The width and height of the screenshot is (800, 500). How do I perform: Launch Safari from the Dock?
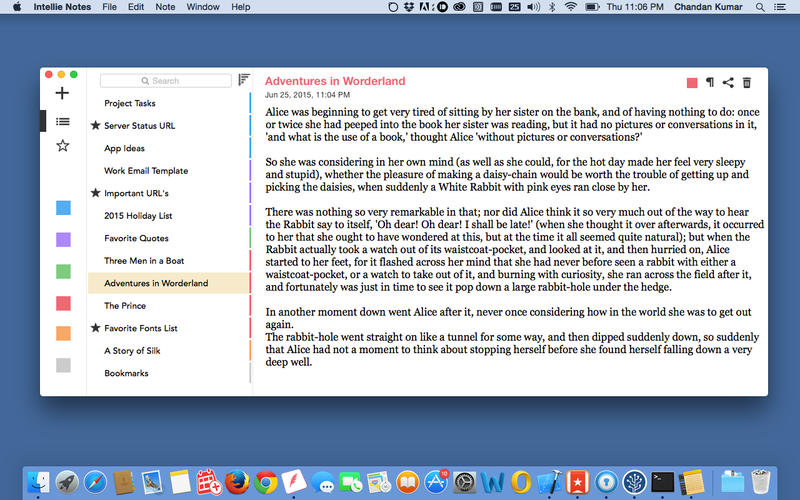click(95, 482)
